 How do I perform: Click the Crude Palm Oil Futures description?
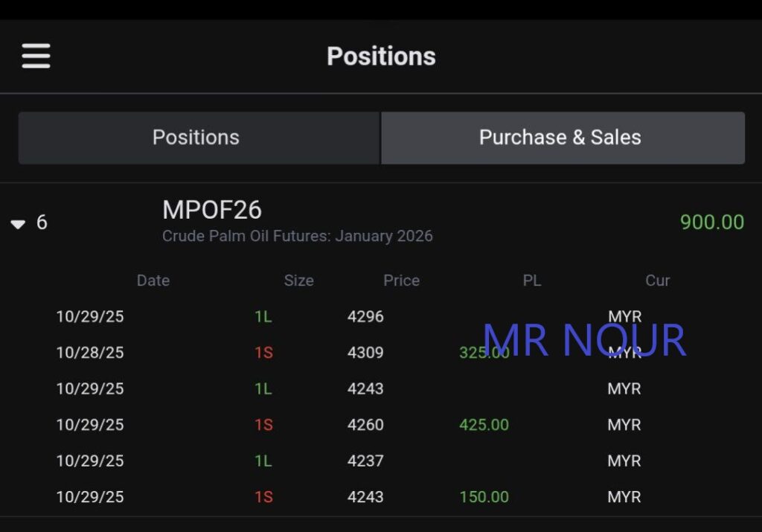[298, 237]
